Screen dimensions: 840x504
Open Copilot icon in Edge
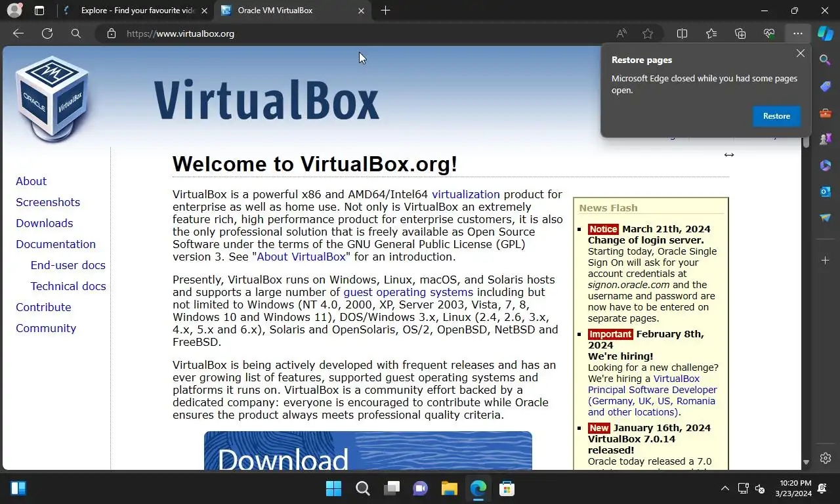[x=826, y=33]
